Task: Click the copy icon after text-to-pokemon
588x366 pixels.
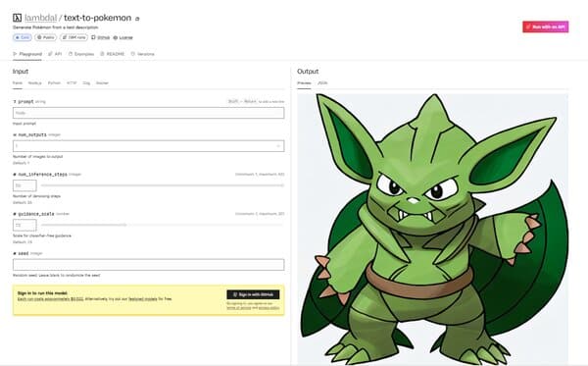Action: click(x=137, y=19)
